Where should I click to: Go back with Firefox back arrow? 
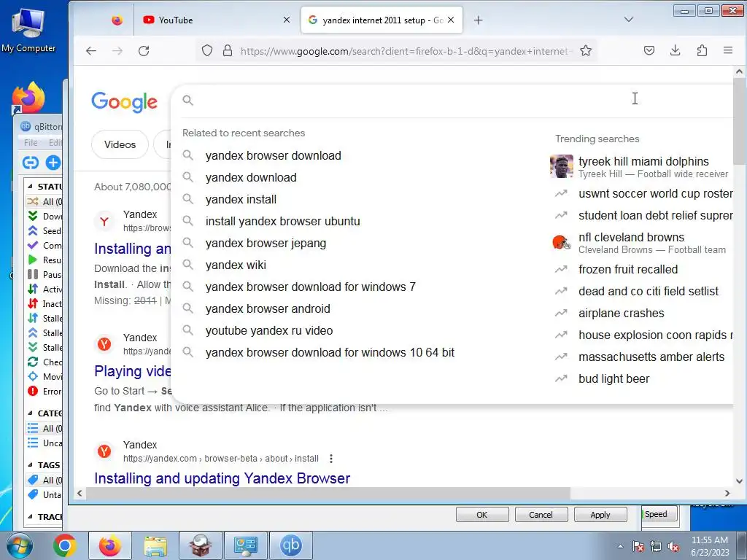click(x=91, y=51)
